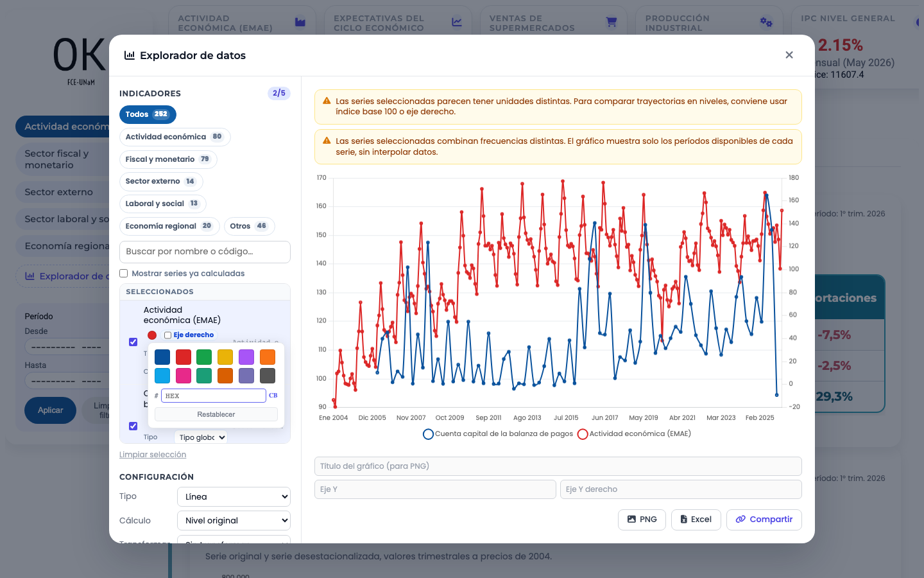
Task: Select the Fiscal y monetario filter tab
Action: click(168, 159)
